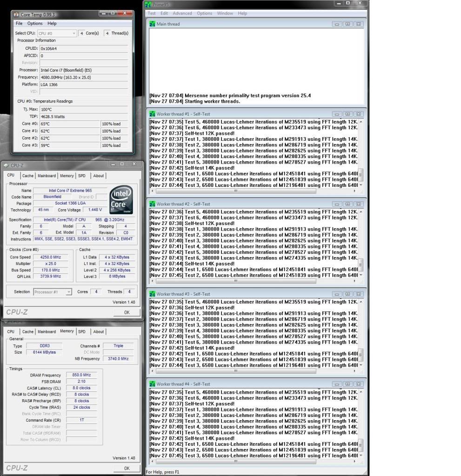Maximize the Worker thread #4 window
The image size is (461, 476).
(347, 384)
